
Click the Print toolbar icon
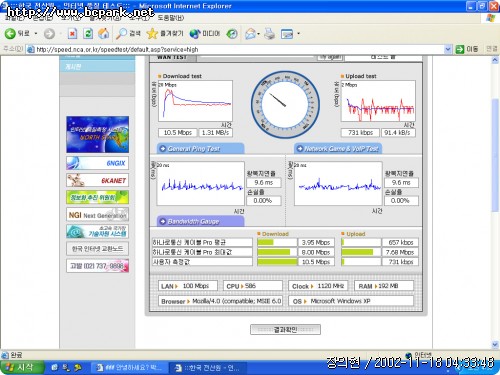(x=269, y=34)
